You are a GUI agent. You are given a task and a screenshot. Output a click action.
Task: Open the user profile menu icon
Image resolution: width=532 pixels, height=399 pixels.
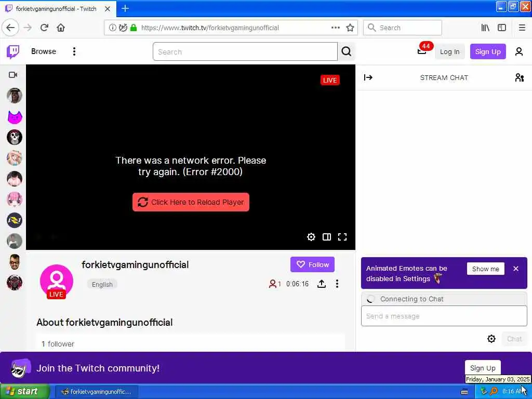click(518, 51)
